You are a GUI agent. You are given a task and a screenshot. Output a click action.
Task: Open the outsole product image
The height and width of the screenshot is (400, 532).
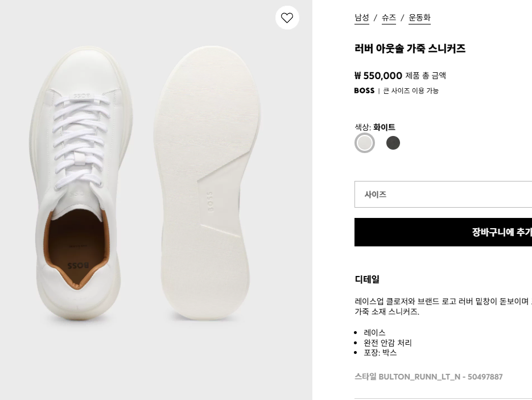tap(207, 183)
